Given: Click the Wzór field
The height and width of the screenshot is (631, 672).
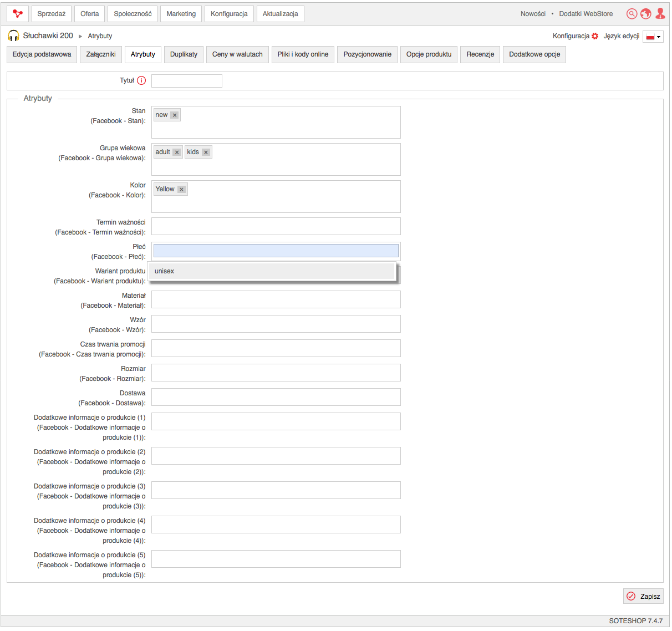Looking at the screenshot, I should (x=276, y=324).
